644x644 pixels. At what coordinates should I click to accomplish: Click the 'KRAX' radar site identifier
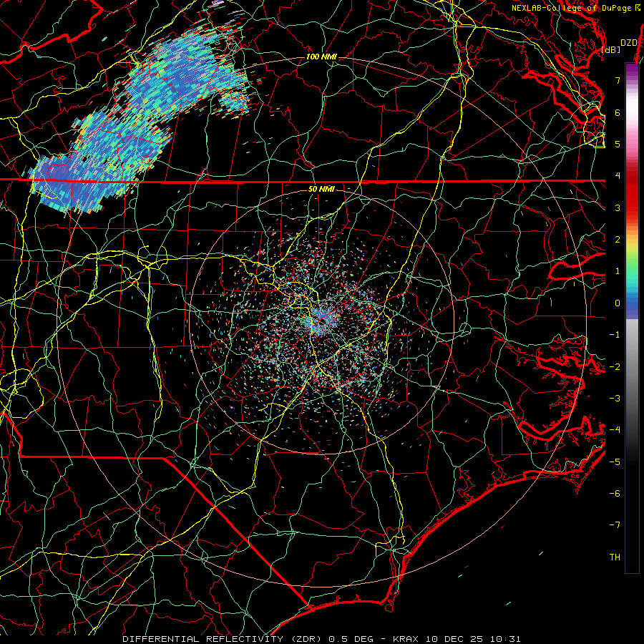(406, 639)
